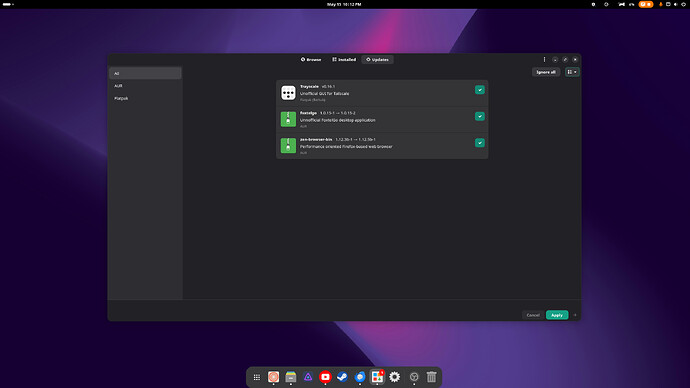This screenshot has width=690, height=388.
Task: Uncheck the zen-browser-bin update checkbox
Action: pos(480,143)
